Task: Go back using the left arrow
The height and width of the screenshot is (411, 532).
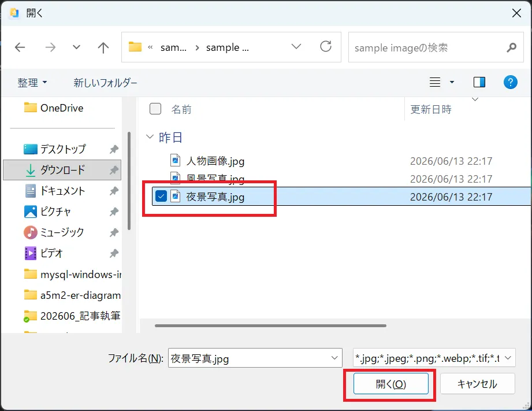Action: [x=20, y=47]
